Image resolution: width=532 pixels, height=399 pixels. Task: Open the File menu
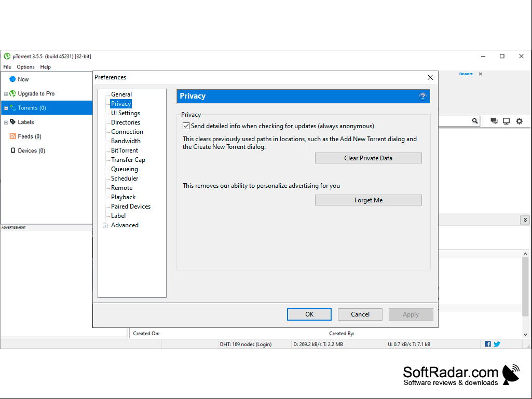[7, 67]
